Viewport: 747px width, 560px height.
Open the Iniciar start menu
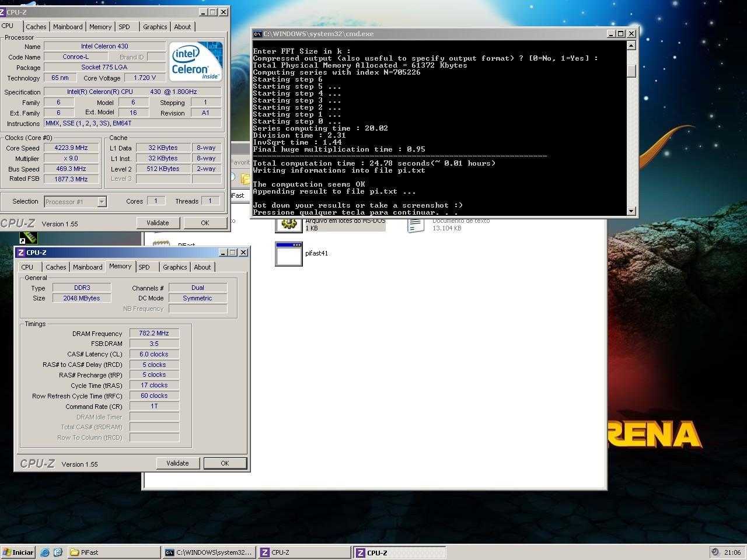coord(18,552)
